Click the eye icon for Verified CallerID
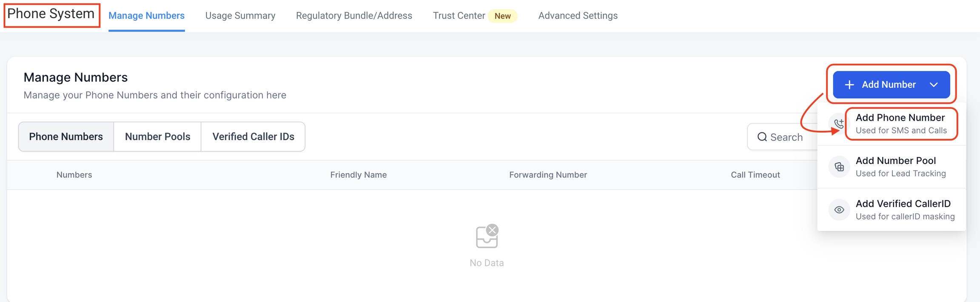The image size is (980, 302). point(839,210)
